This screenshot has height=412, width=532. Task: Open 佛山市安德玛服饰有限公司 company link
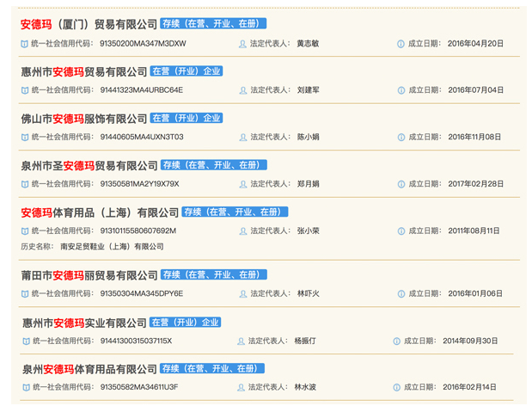[84, 119]
